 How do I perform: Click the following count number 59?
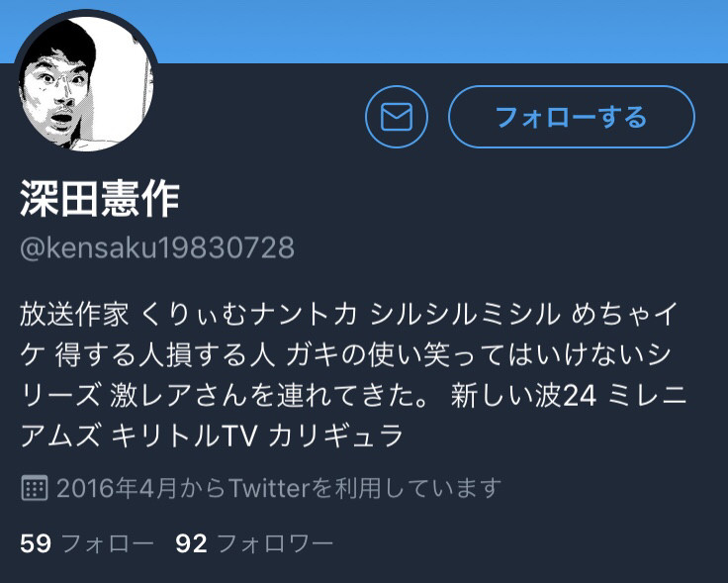pos(36,543)
